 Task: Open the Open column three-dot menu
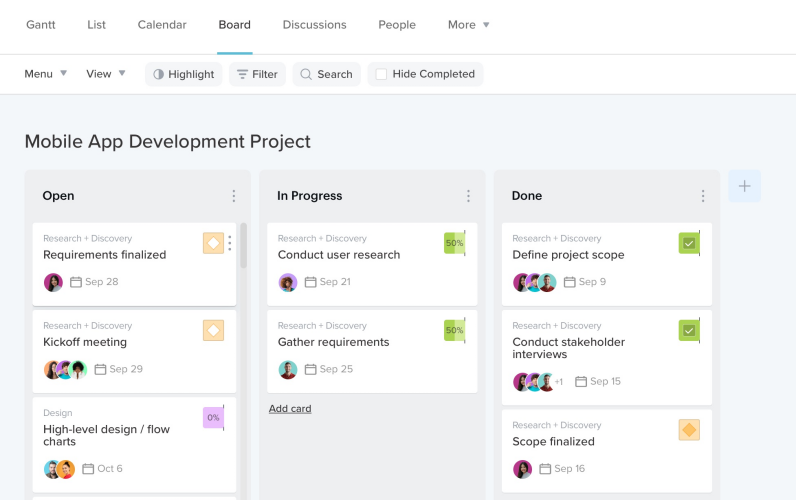[x=234, y=196]
